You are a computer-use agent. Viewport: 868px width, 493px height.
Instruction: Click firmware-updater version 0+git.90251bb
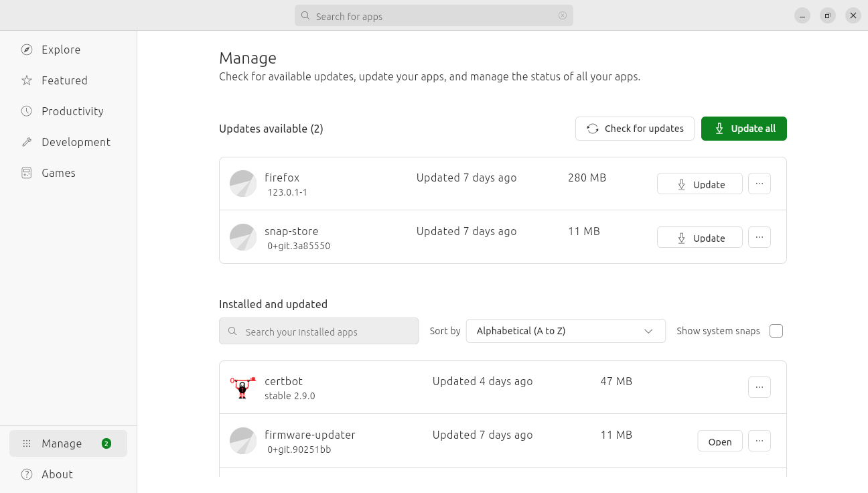299,449
